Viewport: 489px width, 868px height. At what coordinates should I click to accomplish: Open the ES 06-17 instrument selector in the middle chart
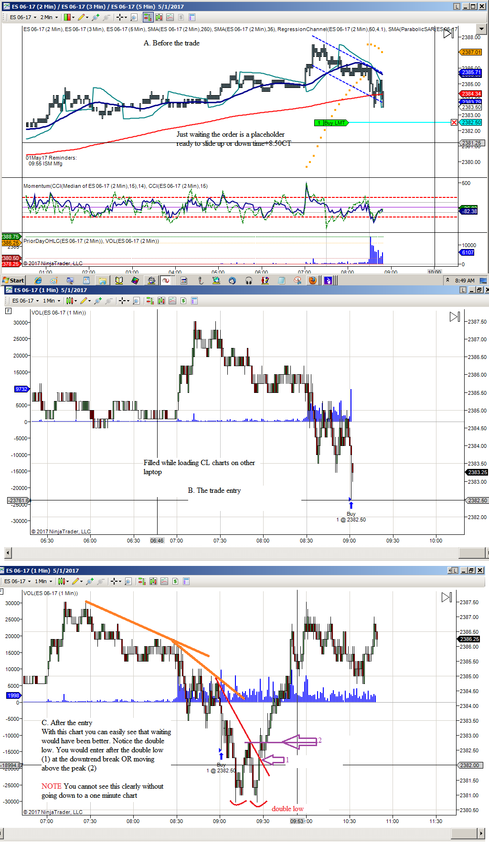[x=25, y=301]
